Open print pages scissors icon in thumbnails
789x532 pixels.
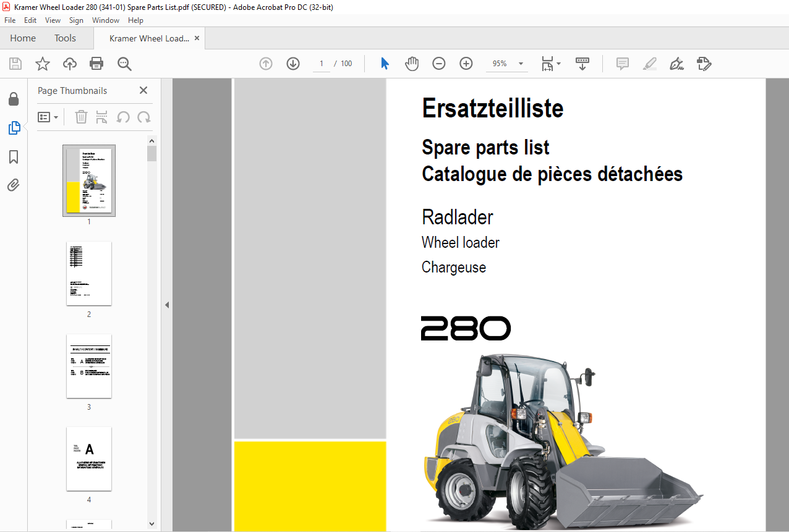[x=102, y=117]
